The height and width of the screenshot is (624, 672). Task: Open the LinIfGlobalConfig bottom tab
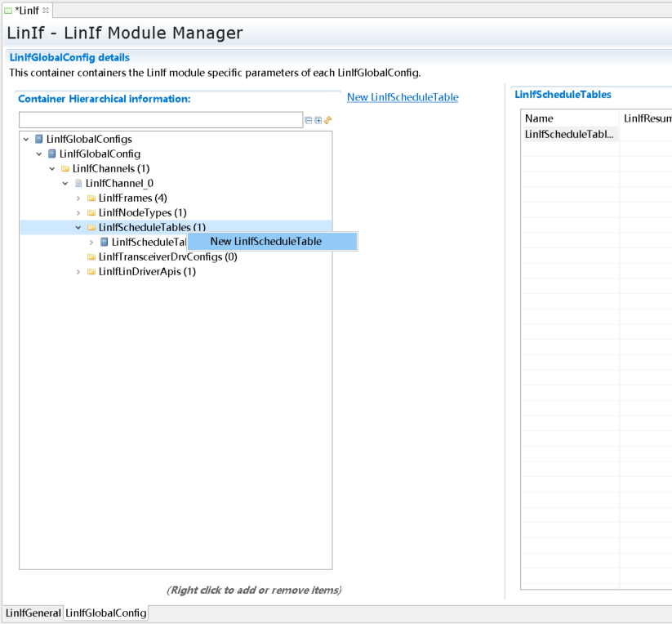[106, 613]
